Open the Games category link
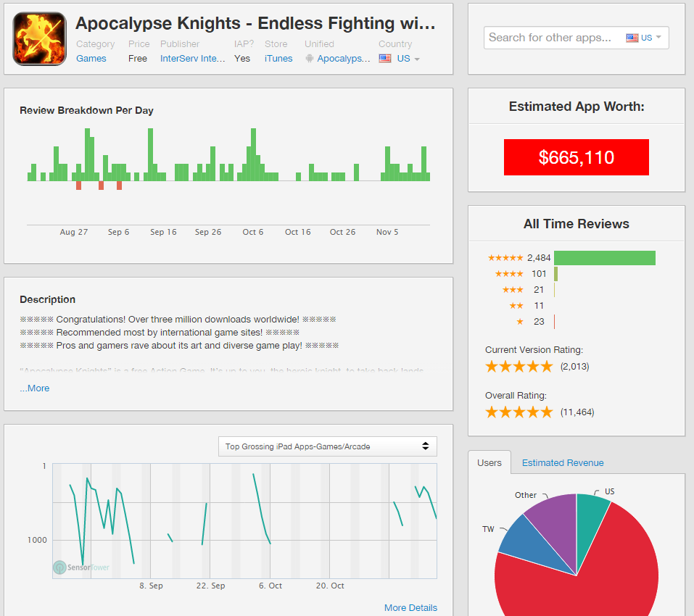Image resolution: width=694 pixels, height=616 pixels. (x=91, y=59)
